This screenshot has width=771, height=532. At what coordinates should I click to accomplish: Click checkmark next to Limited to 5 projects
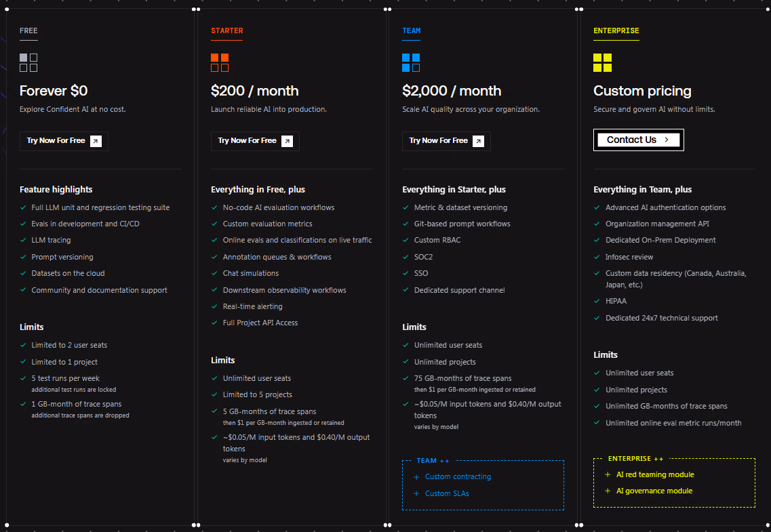click(x=214, y=394)
